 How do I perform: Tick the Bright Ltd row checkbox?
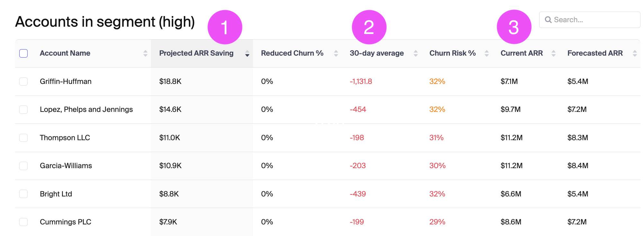point(23,194)
